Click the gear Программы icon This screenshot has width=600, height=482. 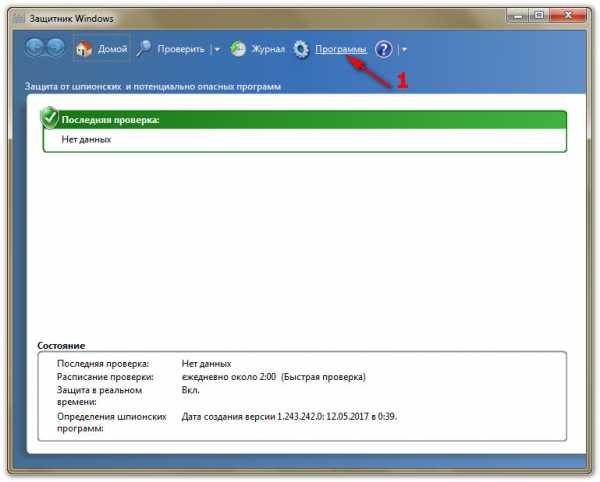tap(301, 49)
